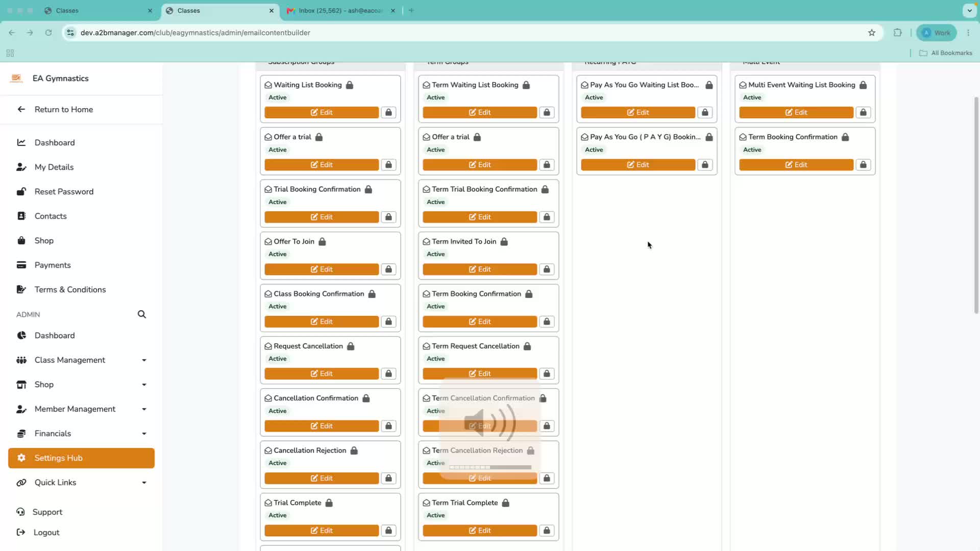Edit the Class Booking Confirmation email
This screenshot has height=551, width=980.
point(322,321)
